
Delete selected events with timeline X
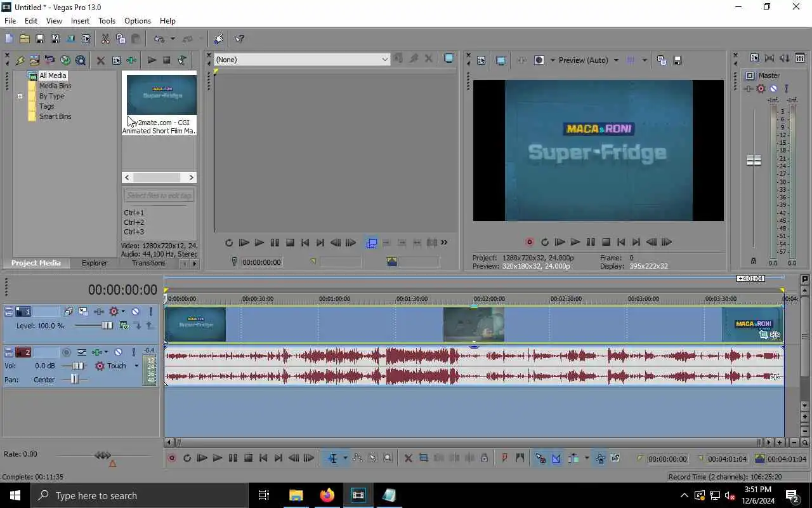[408, 458]
